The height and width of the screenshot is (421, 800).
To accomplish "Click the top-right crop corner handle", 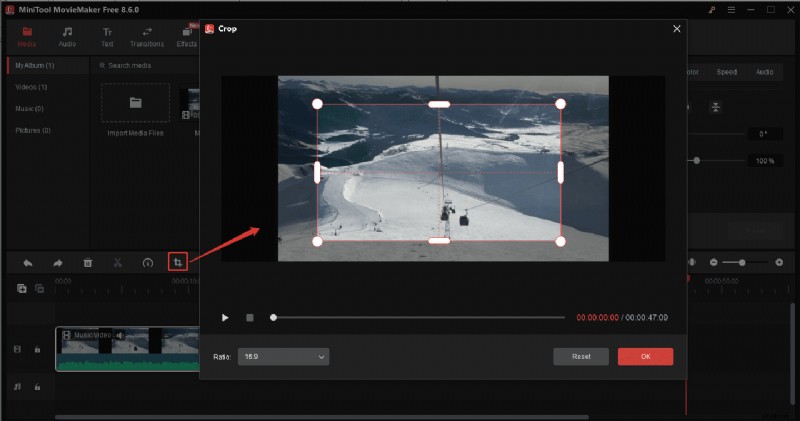I will coord(560,104).
